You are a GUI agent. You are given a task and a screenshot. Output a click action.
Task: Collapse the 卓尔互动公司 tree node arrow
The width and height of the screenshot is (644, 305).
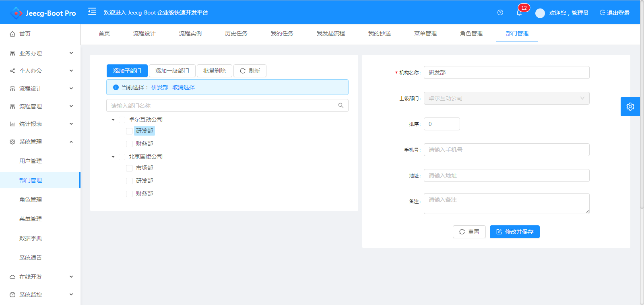(x=113, y=120)
